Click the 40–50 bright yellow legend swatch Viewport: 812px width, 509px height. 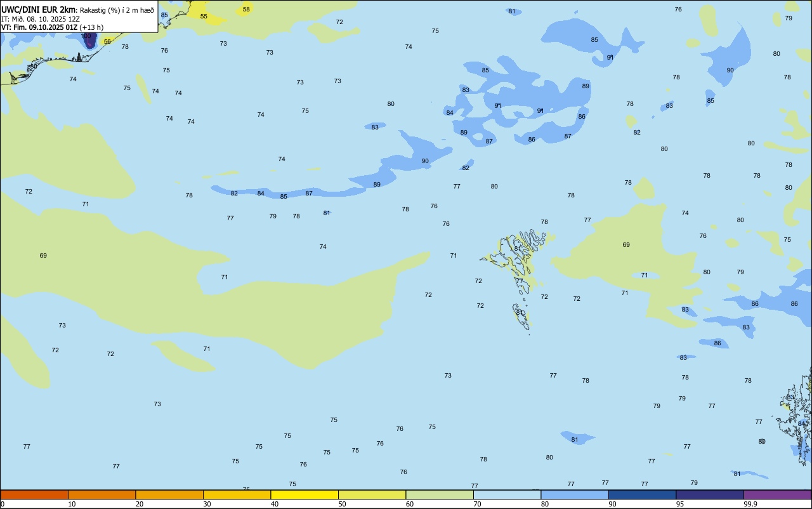click(304, 494)
